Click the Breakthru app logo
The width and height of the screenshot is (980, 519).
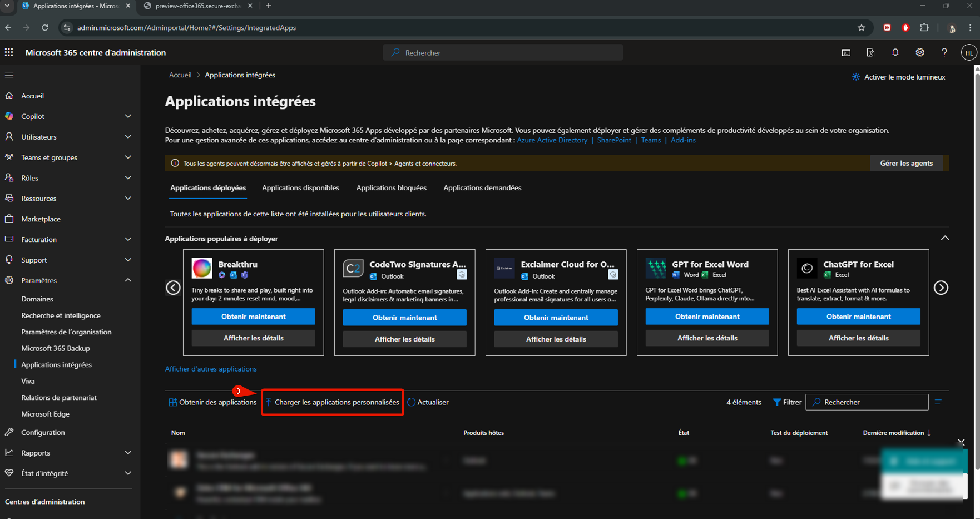(x=202, y=268)
